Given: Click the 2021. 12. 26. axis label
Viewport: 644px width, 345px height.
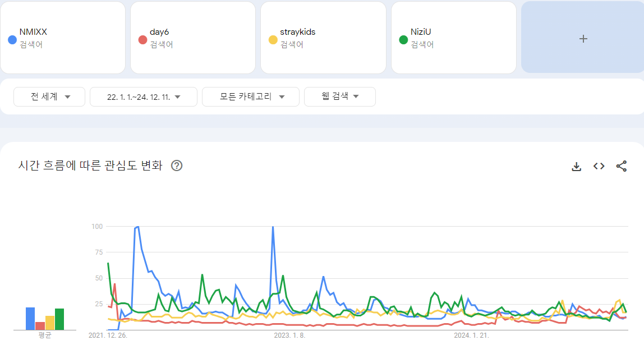Looking at the screenshot, I should (108, 335).
